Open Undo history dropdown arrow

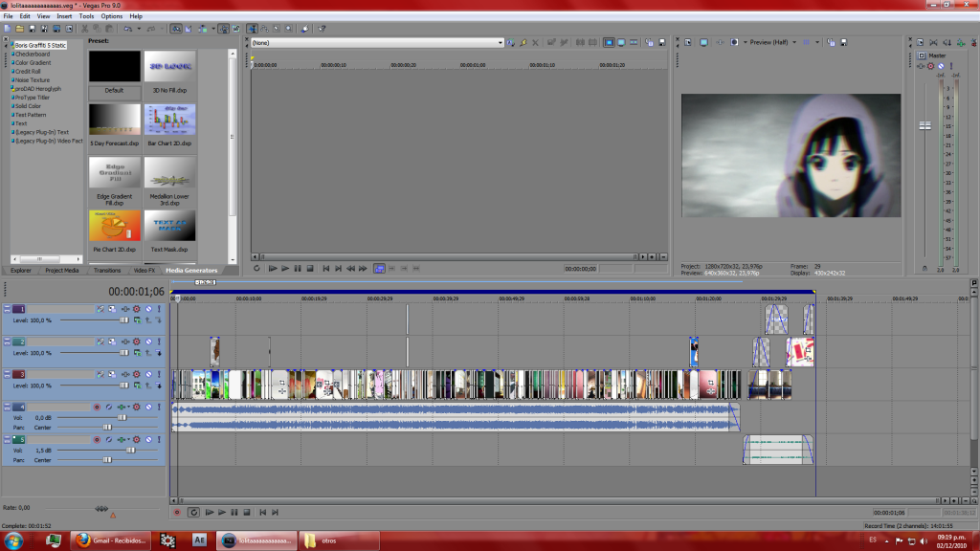(139, 29)
